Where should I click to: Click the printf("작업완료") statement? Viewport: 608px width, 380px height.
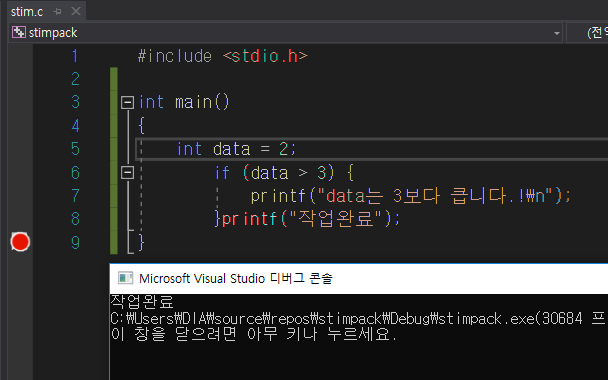coord(311,219)
